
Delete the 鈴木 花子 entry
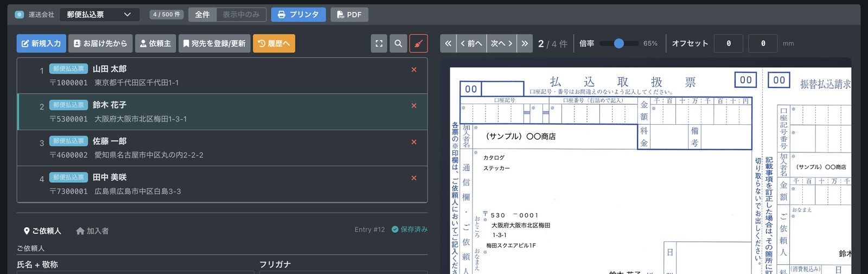pos(414,106)
